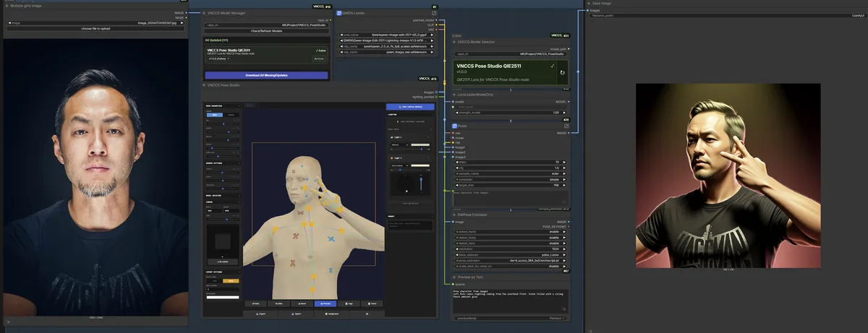Click Copy in Pose Studio toolbar
The height and width of the screenshot is (333, 868).
point(349,303)
